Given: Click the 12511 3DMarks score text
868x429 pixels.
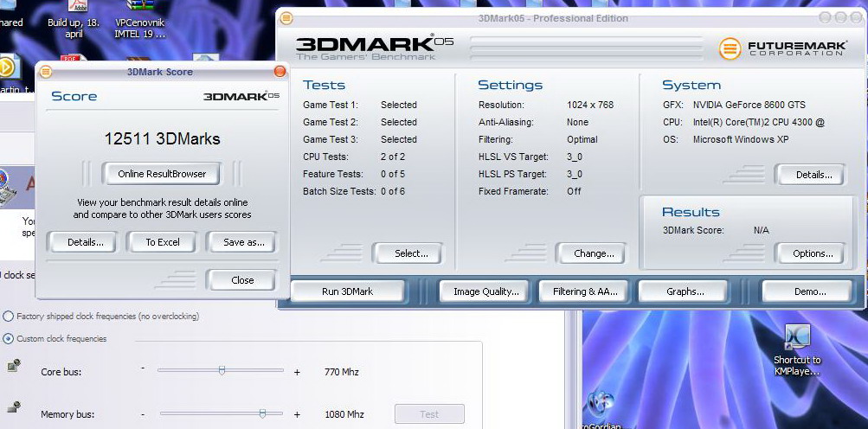Looking at the screenshot, I should (x=162, y=138).
